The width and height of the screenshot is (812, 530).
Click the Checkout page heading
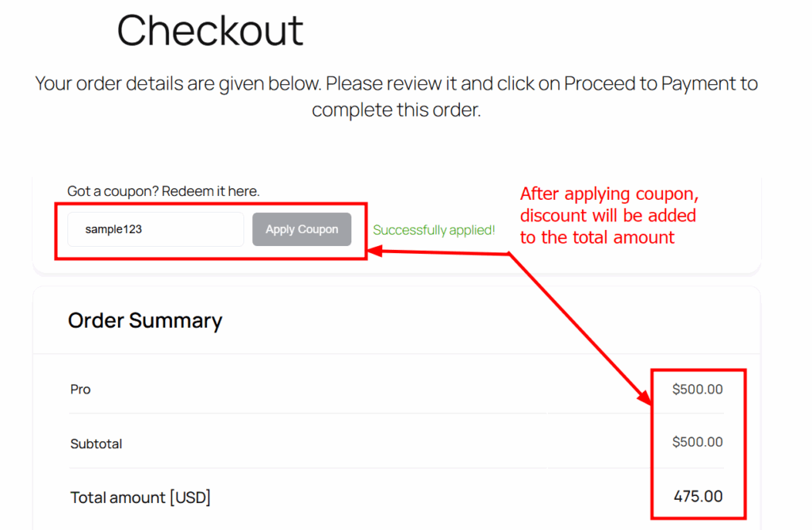pyautogui.click(x=210, y=31)
